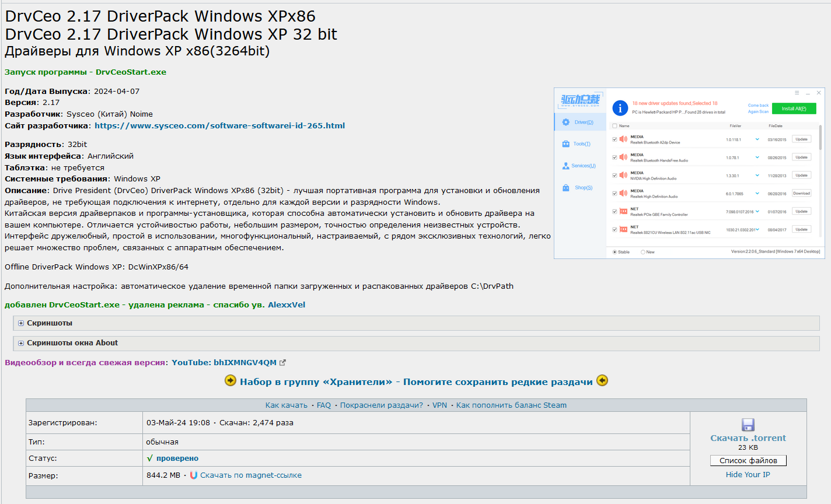Click the floppy disk torrent download icon
Image resolution: width=831 pixels, height=504 pixels.
coord(748,425)
